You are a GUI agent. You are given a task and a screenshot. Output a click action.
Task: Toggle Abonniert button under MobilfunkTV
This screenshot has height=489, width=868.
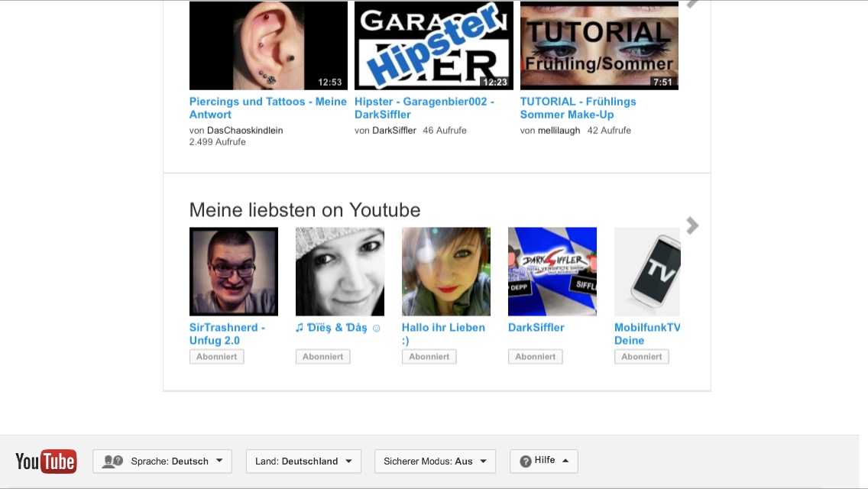click(x=641, y=357)
